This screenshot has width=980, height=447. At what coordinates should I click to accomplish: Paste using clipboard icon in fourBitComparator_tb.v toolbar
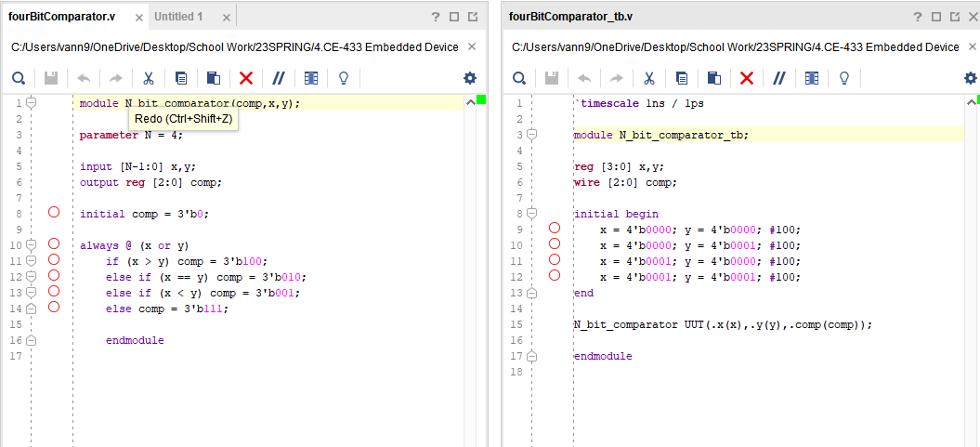click(713, 78)
